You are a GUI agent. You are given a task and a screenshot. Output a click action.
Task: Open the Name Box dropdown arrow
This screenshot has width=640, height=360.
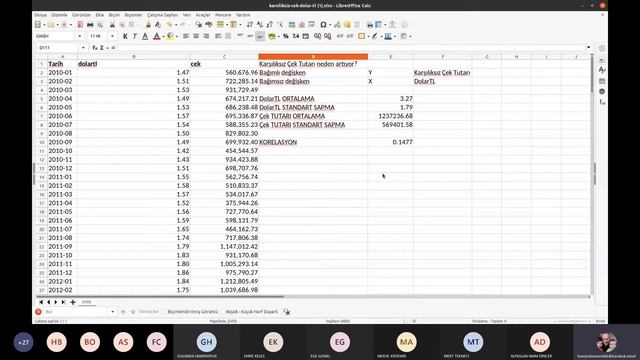coord(83,48)
